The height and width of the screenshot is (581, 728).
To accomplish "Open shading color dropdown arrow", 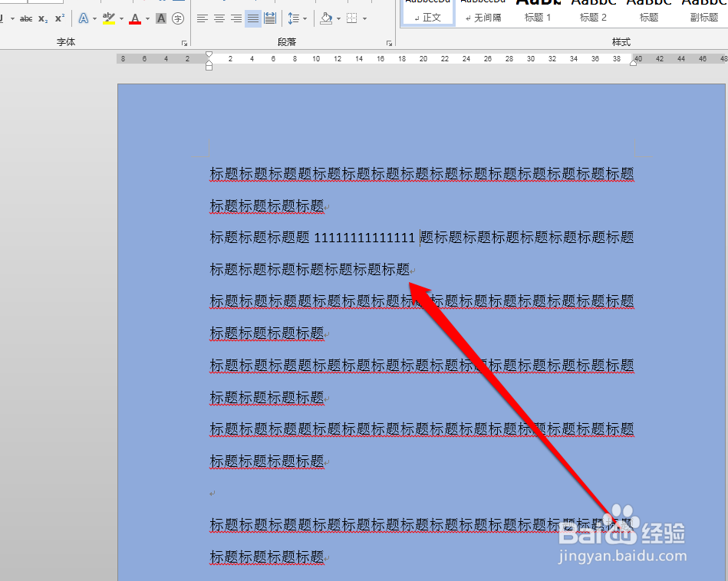I will coord(338,19).
